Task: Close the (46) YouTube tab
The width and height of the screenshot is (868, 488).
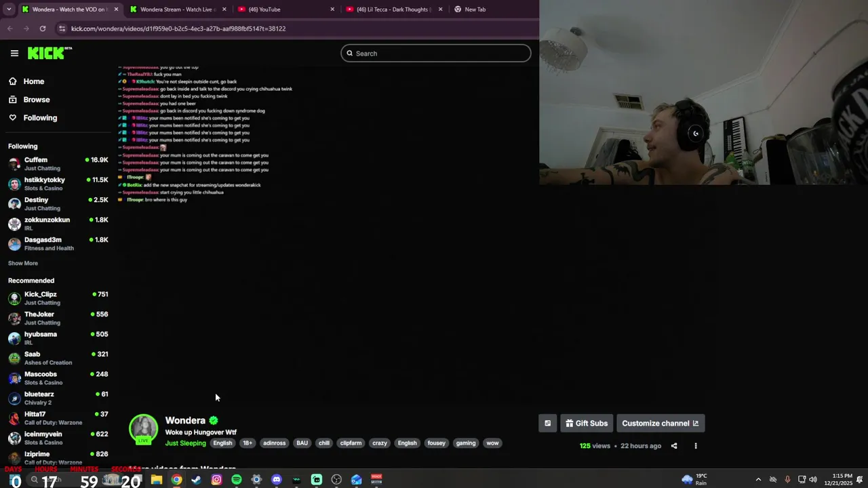Action: (x=332, y=9)
